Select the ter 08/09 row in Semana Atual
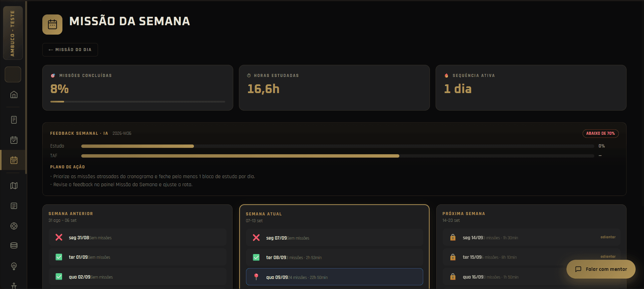This screenshot has width=644, height=289. (334, 257)
